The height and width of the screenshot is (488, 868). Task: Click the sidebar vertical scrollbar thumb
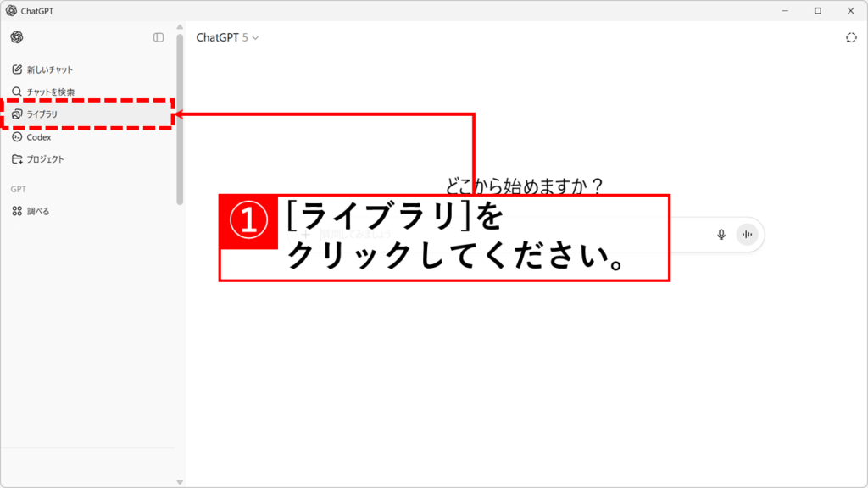click(x=180, y=119)
